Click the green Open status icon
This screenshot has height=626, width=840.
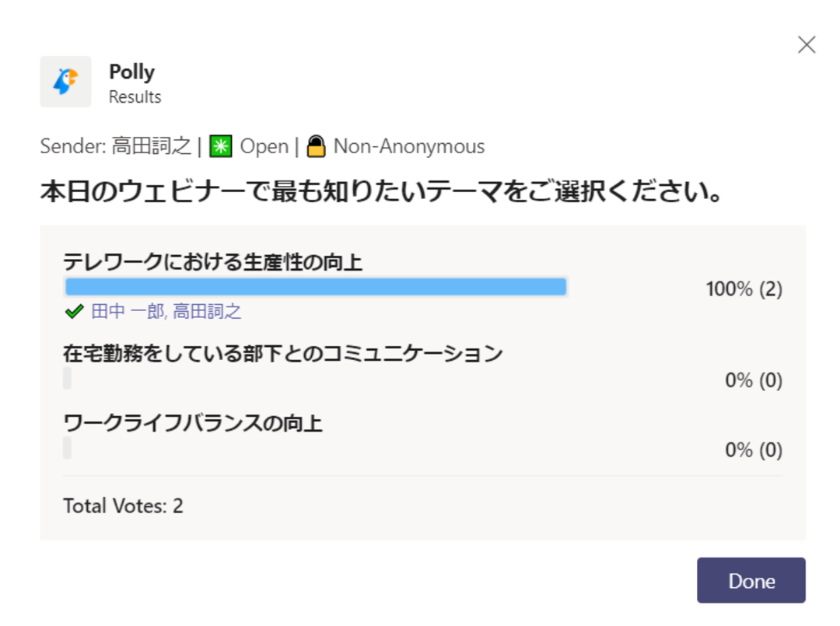click(x=221, y=146)
